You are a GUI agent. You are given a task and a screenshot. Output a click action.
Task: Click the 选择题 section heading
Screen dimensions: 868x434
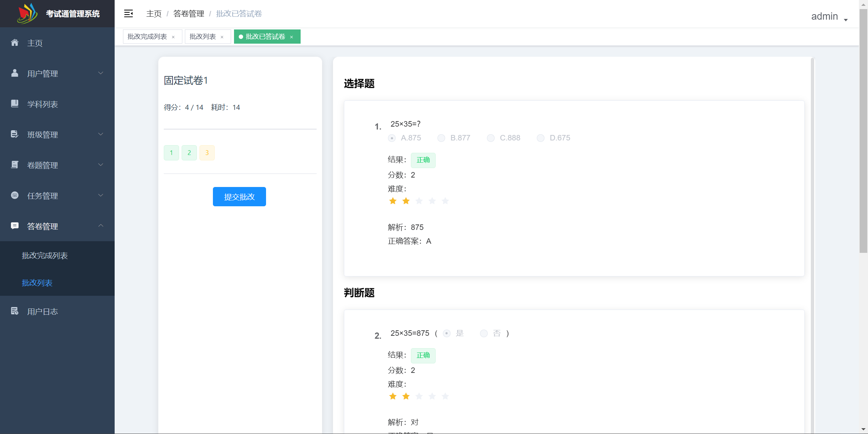point(359,83)
